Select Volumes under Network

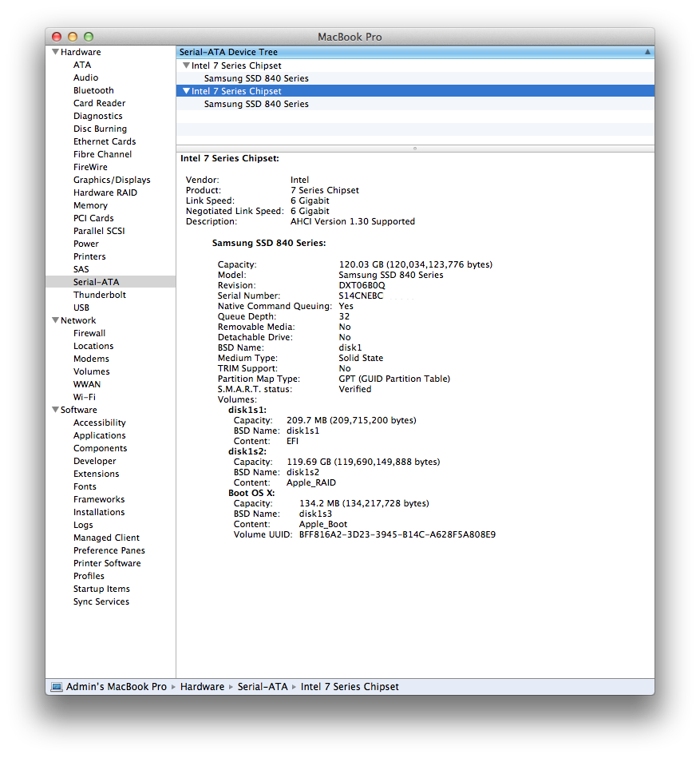[x=92, y=371]
